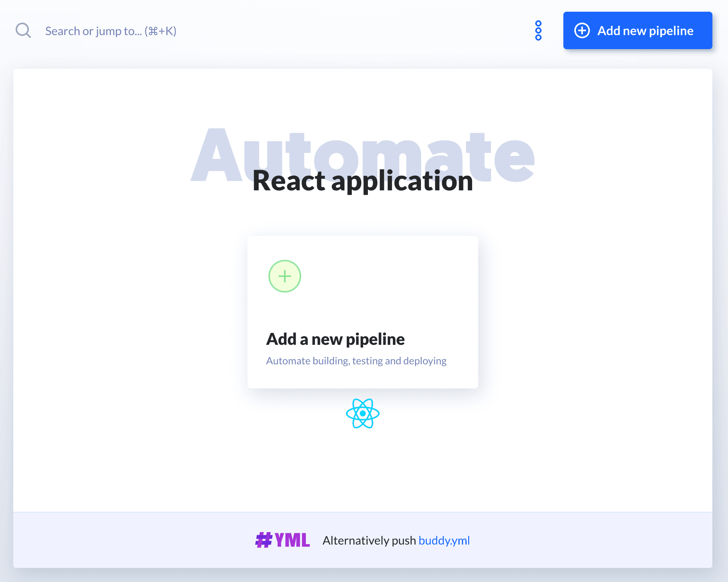Click the purple #YML logo
Image resolution: width=728 pixels, height=582 pixels.
point(282,540)
